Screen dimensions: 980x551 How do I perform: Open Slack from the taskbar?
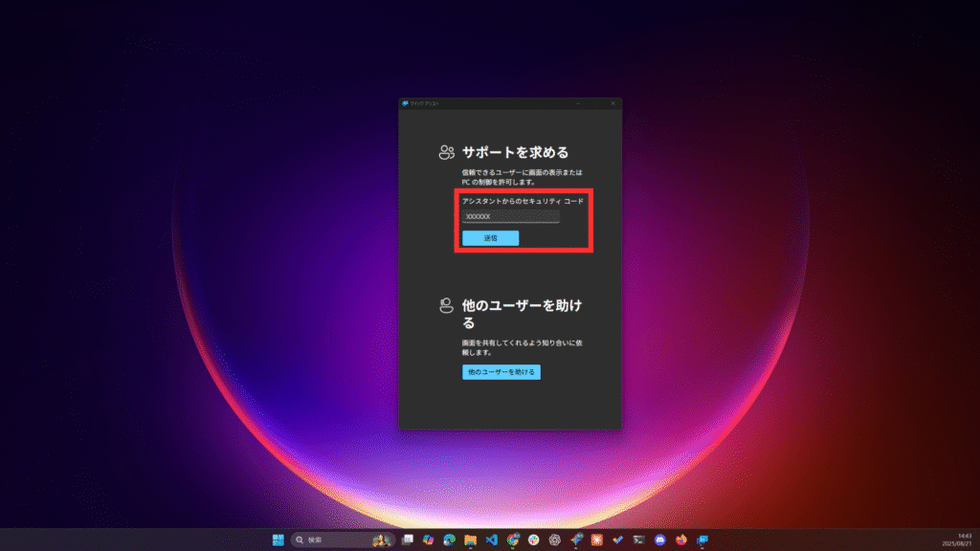coord(534,540)
